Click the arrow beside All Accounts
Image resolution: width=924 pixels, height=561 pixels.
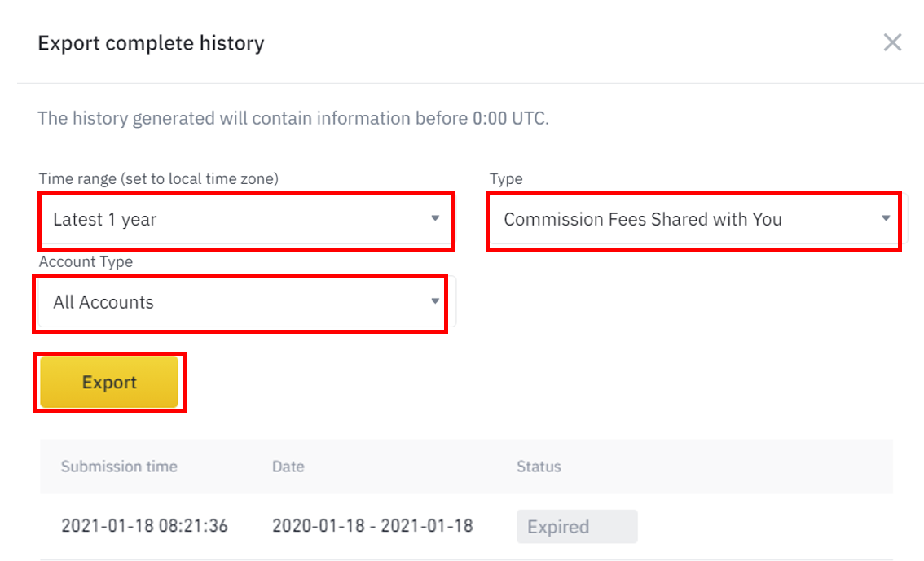coord(435,301)
